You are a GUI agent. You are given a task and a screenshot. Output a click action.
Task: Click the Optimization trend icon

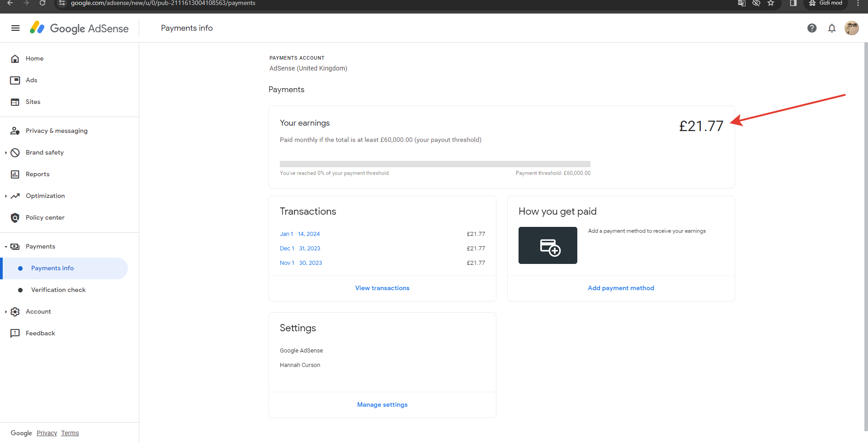click(x=15, y=196)
